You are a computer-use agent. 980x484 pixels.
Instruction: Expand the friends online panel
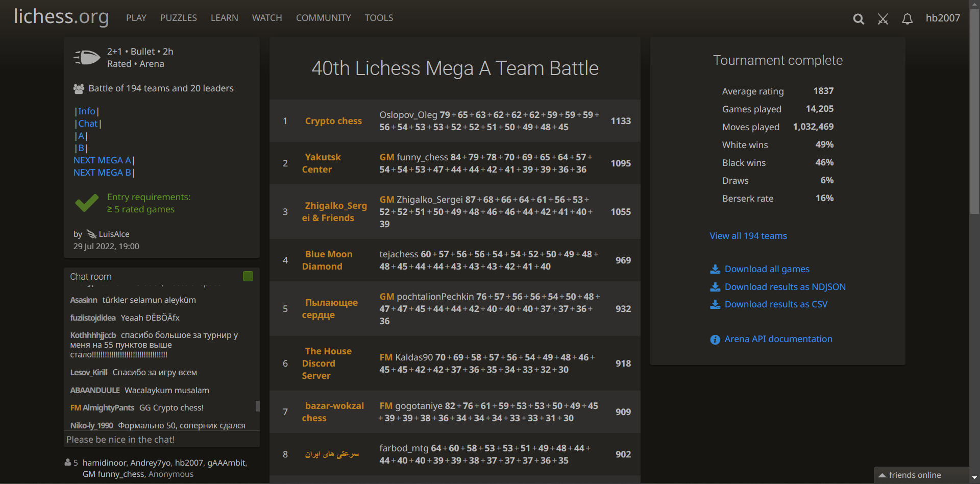921,475
